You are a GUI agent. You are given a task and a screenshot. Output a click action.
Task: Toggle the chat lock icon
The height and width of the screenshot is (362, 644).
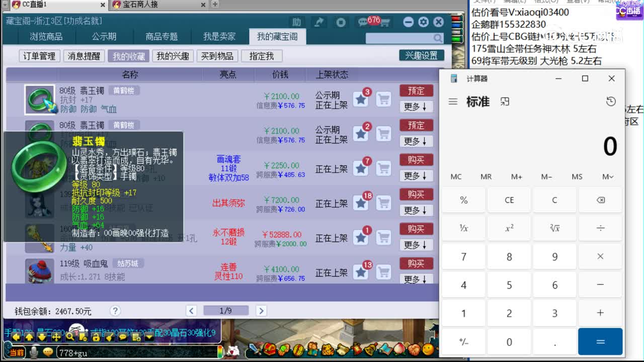[x=96, y=336]
